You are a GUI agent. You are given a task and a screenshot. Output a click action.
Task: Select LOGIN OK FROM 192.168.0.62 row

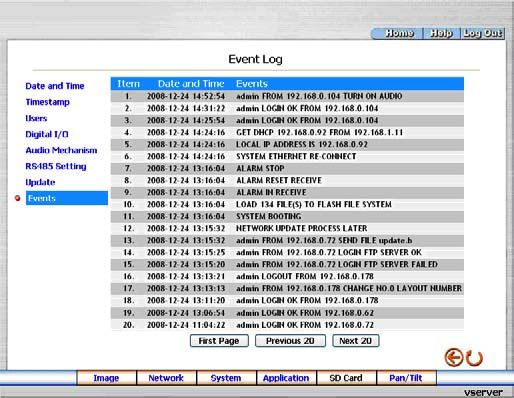point(287,313)
